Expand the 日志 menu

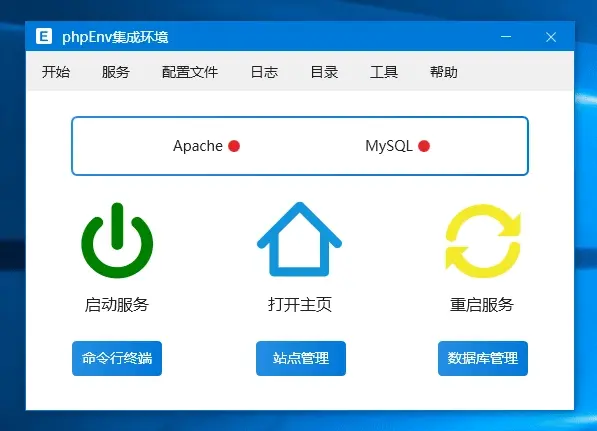click(x=264, y=72)
